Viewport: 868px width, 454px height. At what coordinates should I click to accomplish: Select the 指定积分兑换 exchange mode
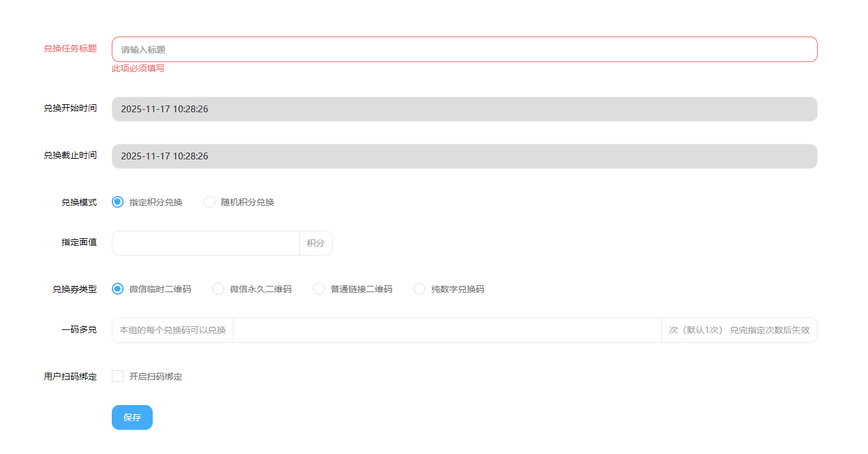[117, 202]
